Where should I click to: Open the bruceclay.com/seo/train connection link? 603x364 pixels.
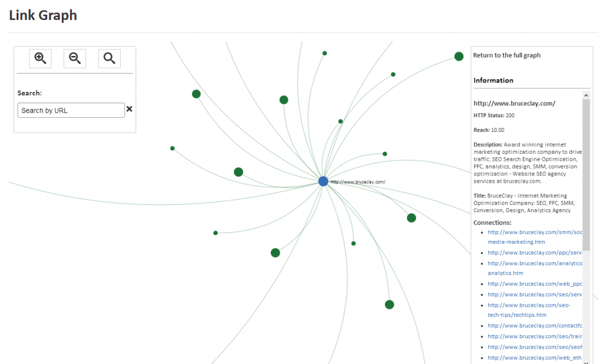pyautogui.click(x=535, y=336)
